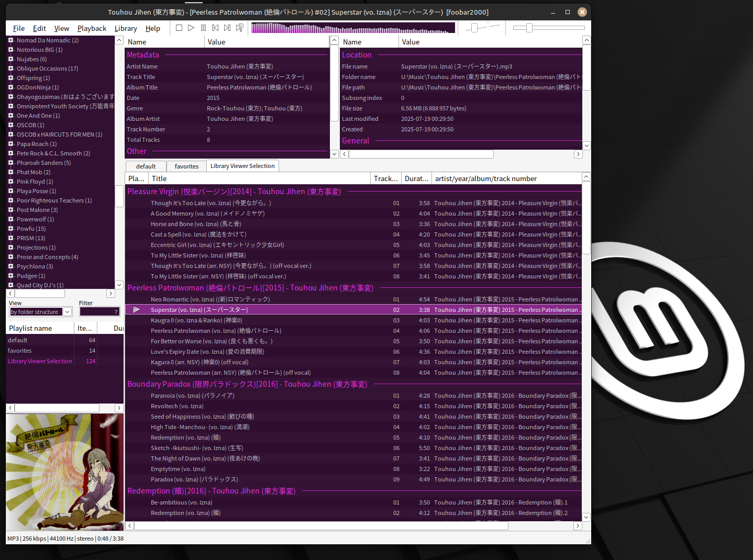Open the Library menu
This screenshot has height=560, width=753.
click(x=126, y=28)
